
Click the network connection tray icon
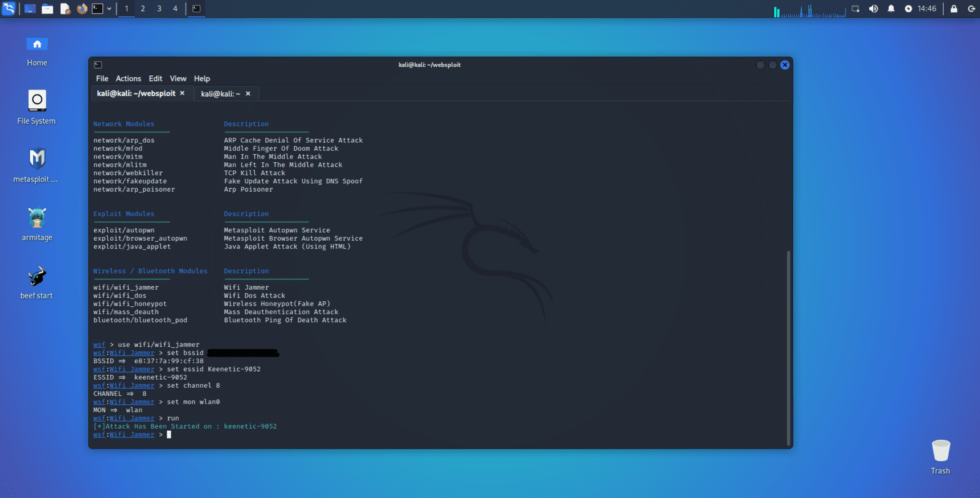856,9
